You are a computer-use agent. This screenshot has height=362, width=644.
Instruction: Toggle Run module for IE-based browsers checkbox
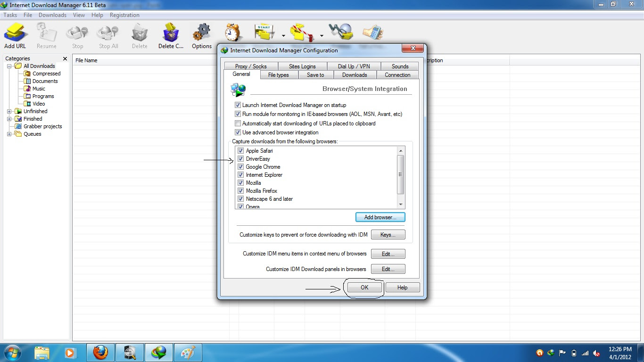(238, 114)
